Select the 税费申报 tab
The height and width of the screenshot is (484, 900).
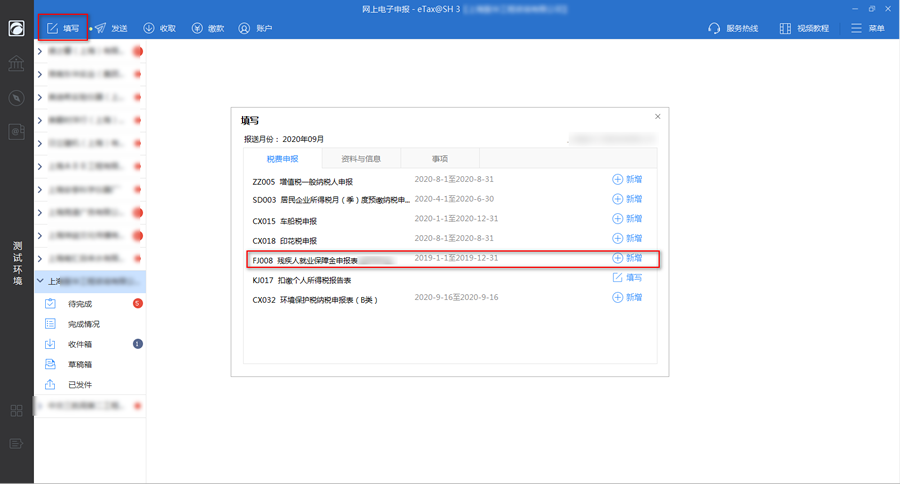pos(282,158)
